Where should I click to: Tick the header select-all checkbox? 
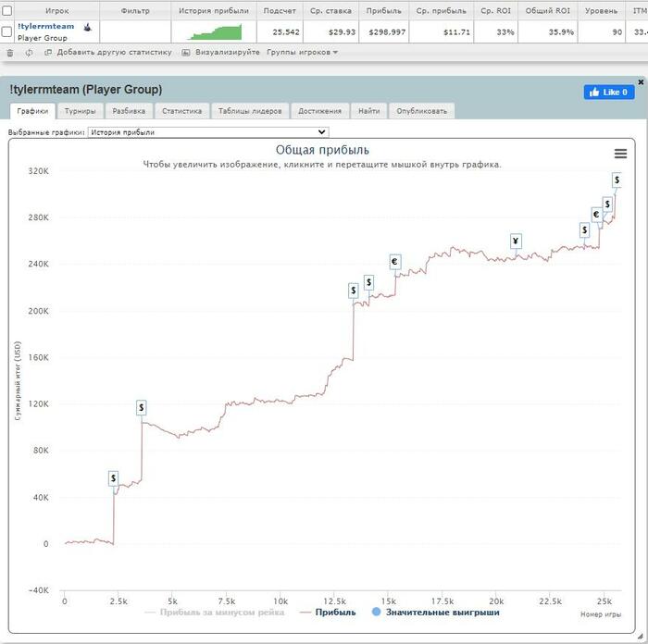[x=7, y=10]
